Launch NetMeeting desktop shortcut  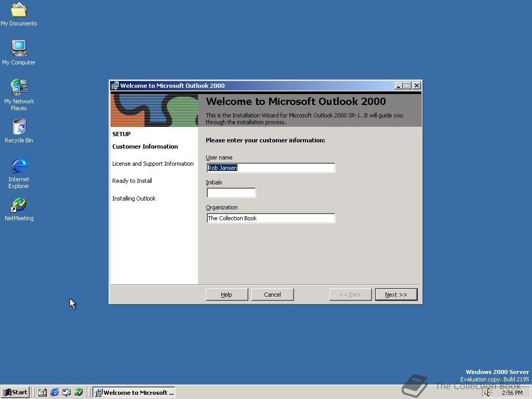click(19, 209)
